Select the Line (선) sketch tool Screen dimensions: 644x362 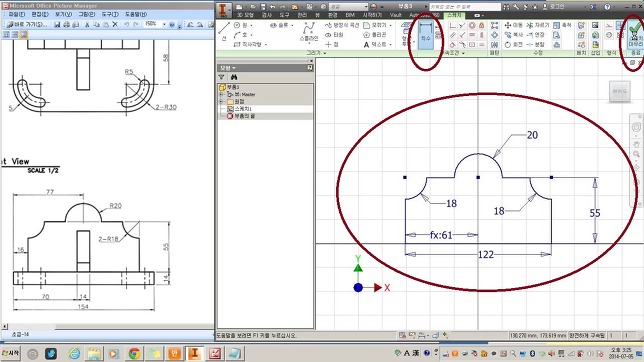[x=224, y=32]
